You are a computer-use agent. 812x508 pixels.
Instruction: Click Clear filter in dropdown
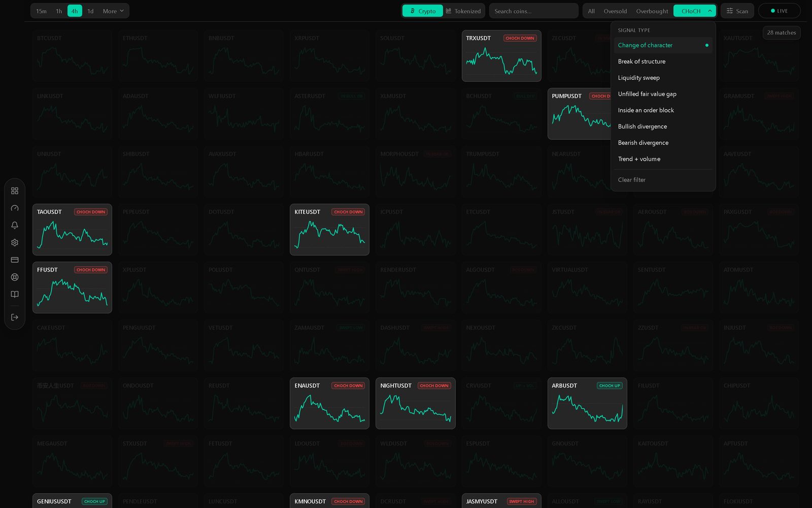pos(663,180)
